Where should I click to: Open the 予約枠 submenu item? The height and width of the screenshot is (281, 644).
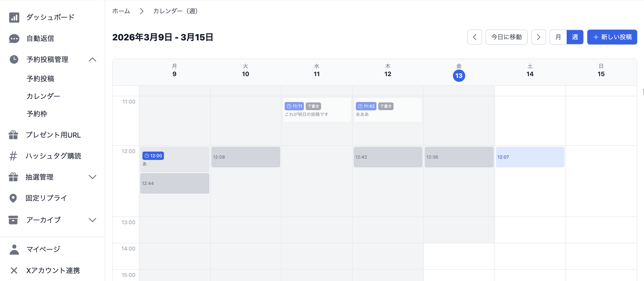pos(37,114)
